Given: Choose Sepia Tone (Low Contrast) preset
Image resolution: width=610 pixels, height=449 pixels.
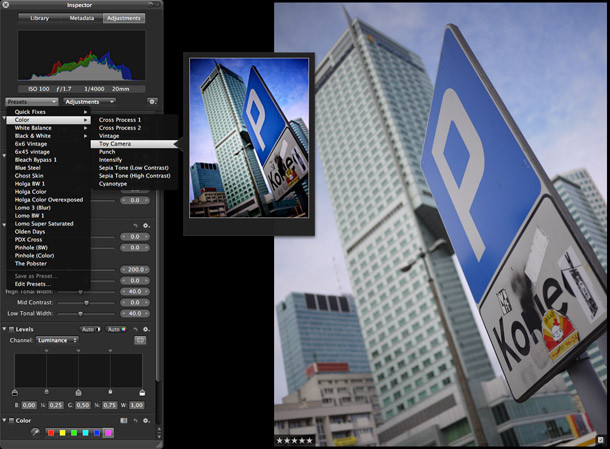Looking at the screenshot, I should (x=134, y=168).
